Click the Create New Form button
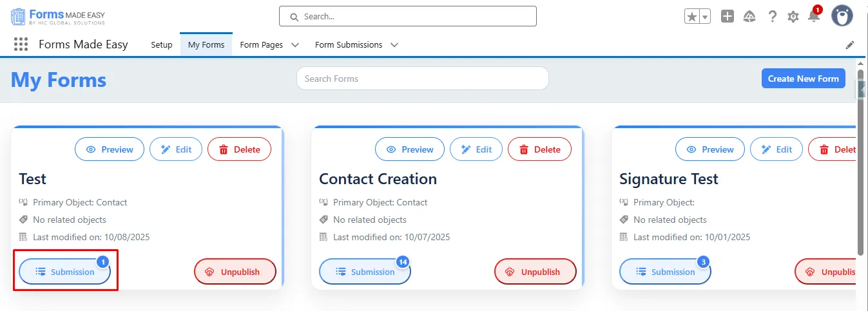The width and height of the screenshot is (868, 311). (803, 79)
